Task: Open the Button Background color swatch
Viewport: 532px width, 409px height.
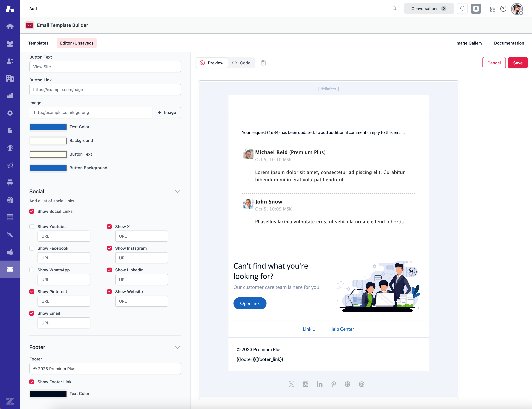Action: tap(48, 168)
